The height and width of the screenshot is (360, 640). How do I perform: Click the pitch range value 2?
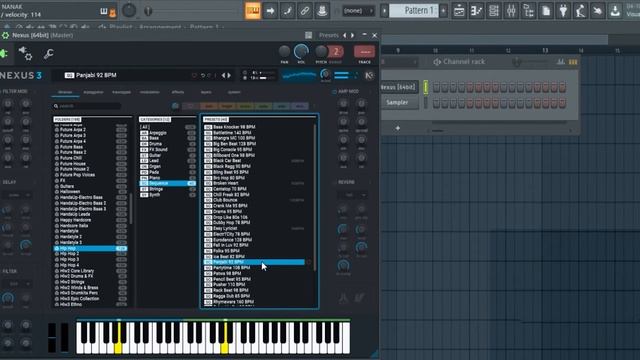[x=336, y=51]
